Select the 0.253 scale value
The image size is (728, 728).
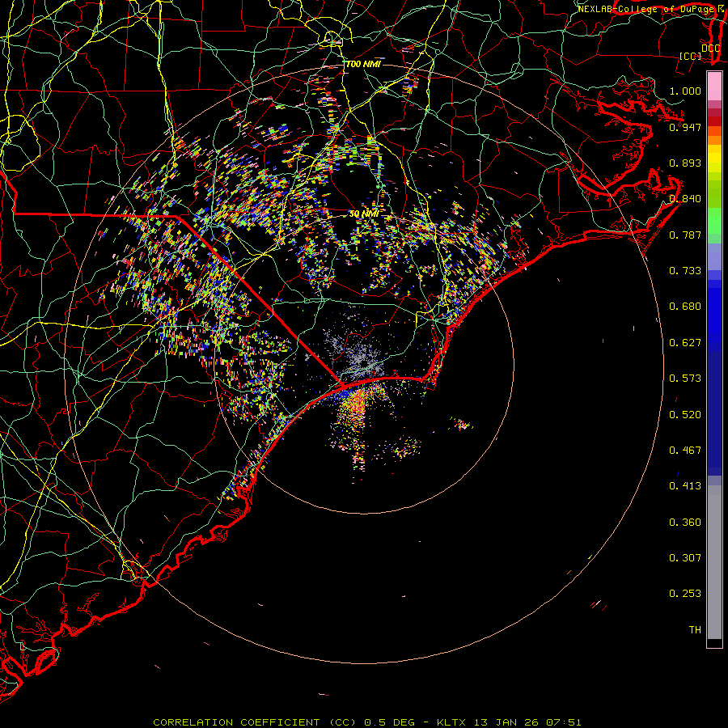(x=685, y=594)
